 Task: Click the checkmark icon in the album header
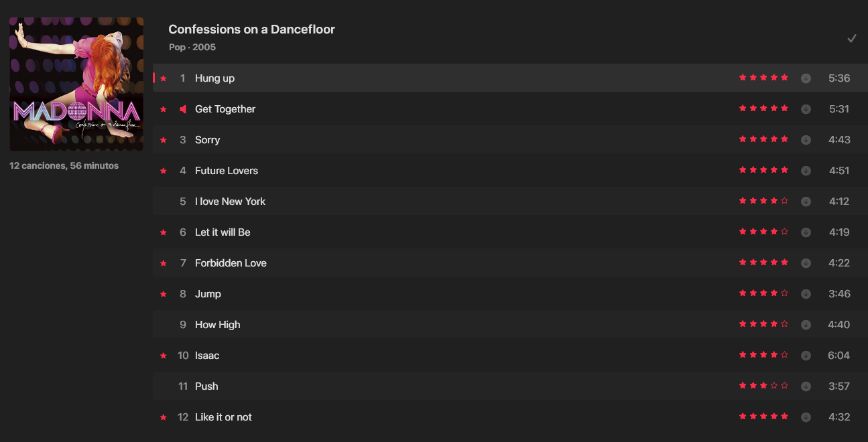coord(852,38)
